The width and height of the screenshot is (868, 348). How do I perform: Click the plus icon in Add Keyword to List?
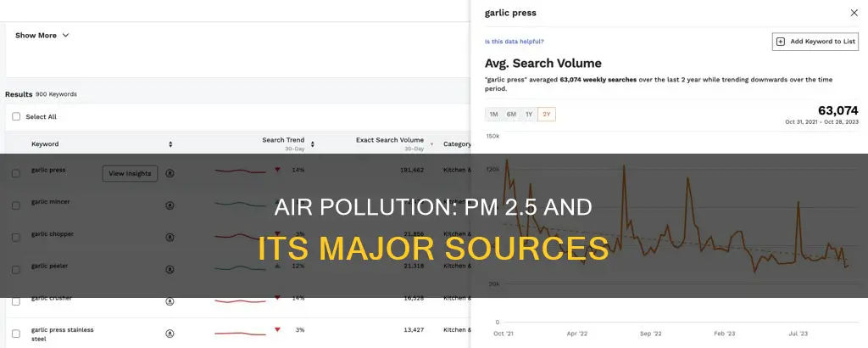click(x=781, y=42)
